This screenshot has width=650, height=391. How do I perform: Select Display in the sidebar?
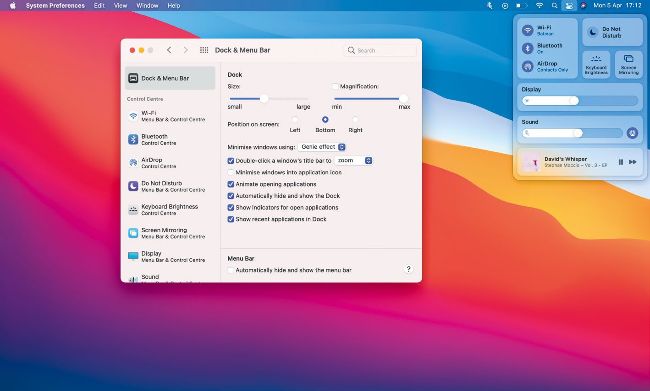[x=170, y=256]
